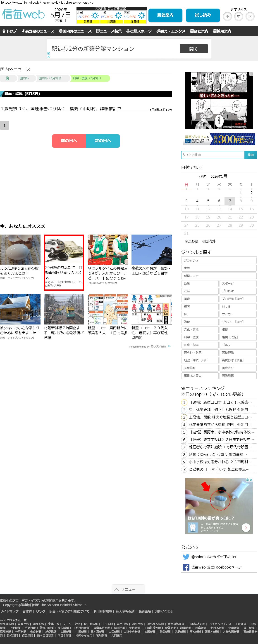
Task: Click the northern region weather sun icon
Action: [95, 16]
